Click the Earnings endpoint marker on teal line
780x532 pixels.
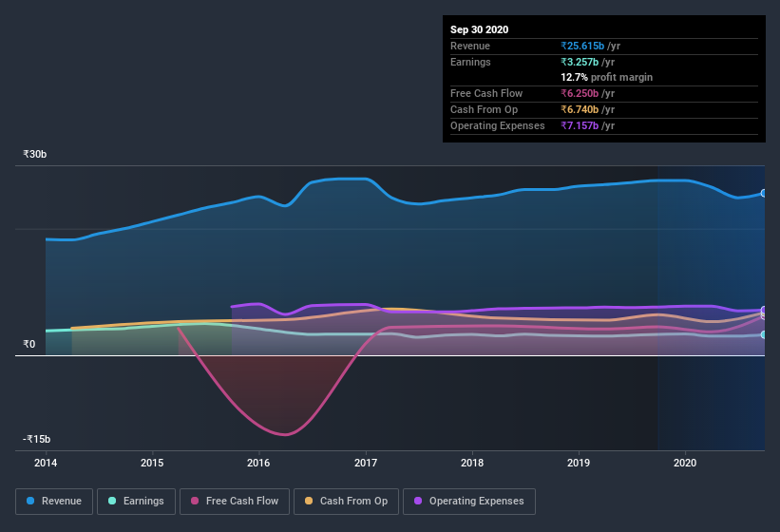[x=764, y=334]
